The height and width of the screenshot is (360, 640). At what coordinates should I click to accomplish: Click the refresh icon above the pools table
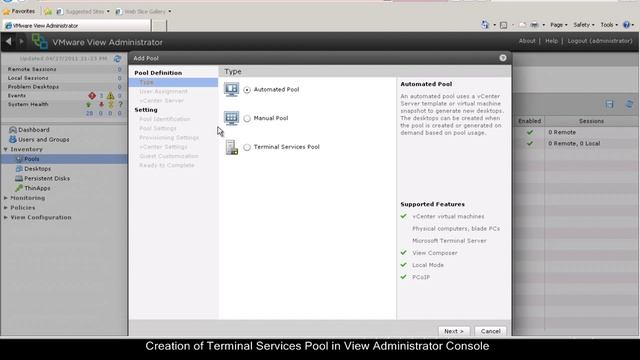629,104
